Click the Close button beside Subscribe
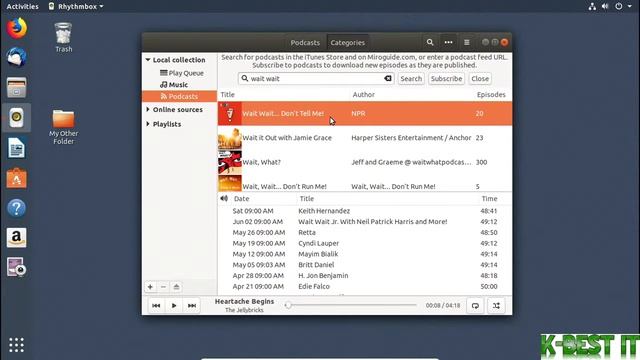Image resolution: width=640 pixels, height=360 pixels. (480, 78)
